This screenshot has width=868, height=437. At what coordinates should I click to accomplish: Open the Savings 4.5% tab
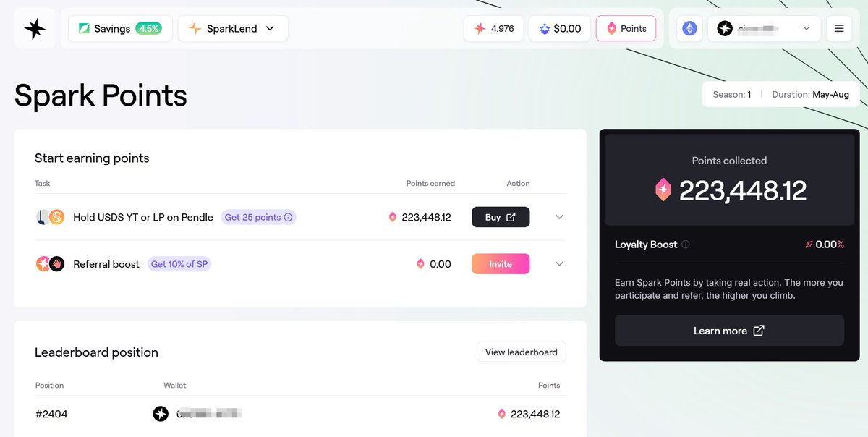[120, 28]
